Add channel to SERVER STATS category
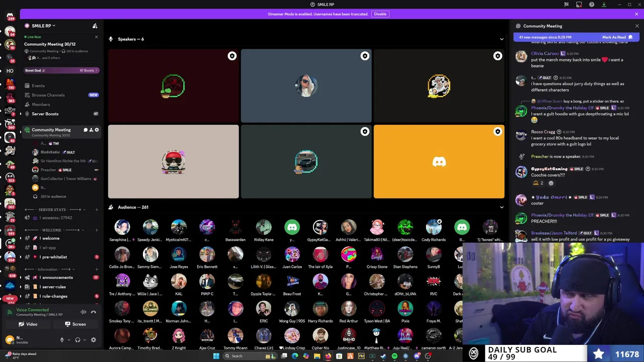This screenshot has height=362, width=644. click(x=97, y=210)
